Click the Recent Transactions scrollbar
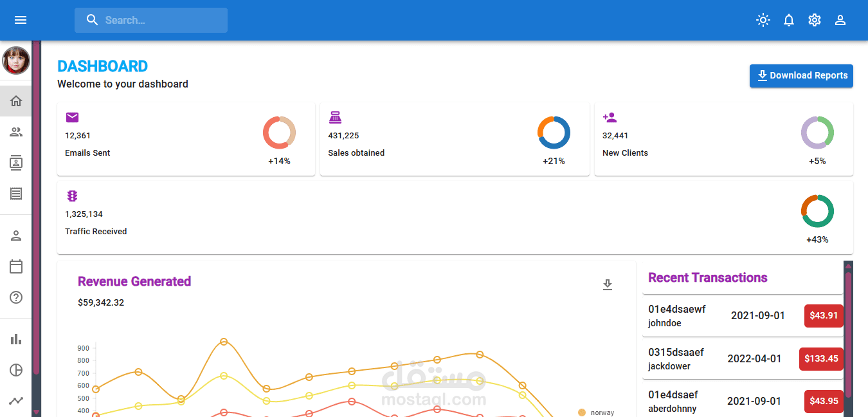Viewport: 868px width, 417px height. (x=848, y=335)
